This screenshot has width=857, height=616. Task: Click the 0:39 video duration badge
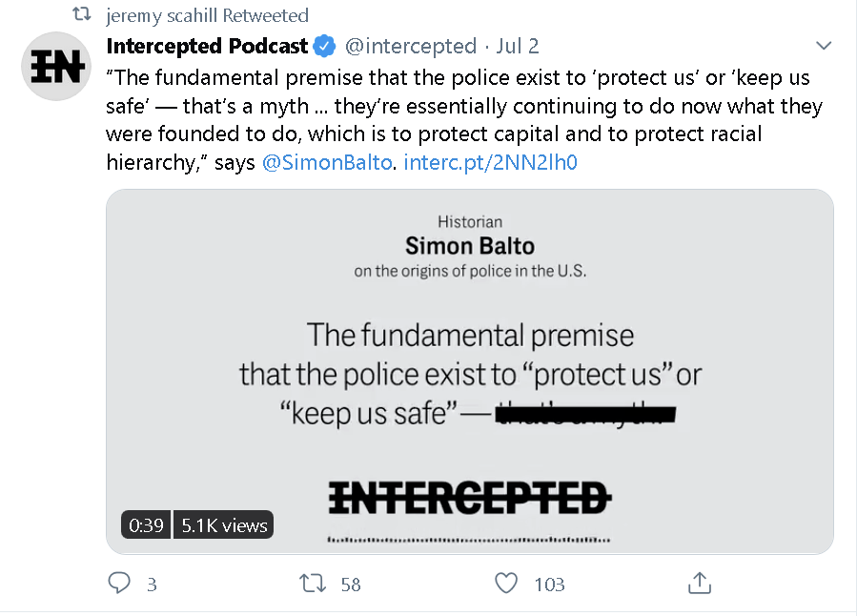tap(146, 524)
